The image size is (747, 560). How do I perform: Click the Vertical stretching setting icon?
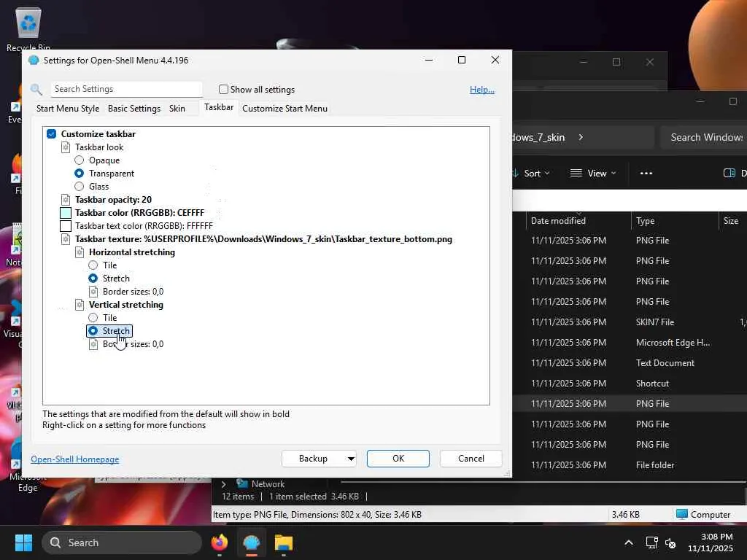80,305
